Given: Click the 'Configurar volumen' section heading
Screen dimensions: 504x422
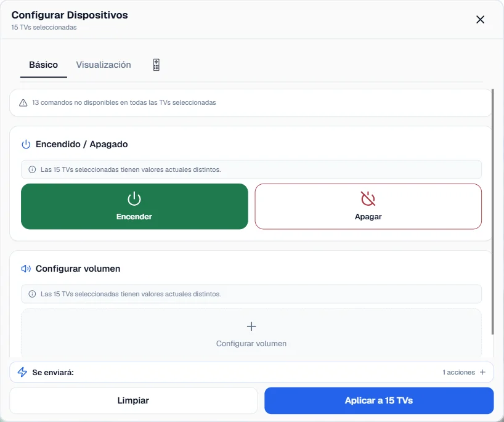Looking at the screenshot, I should (78, 269).
